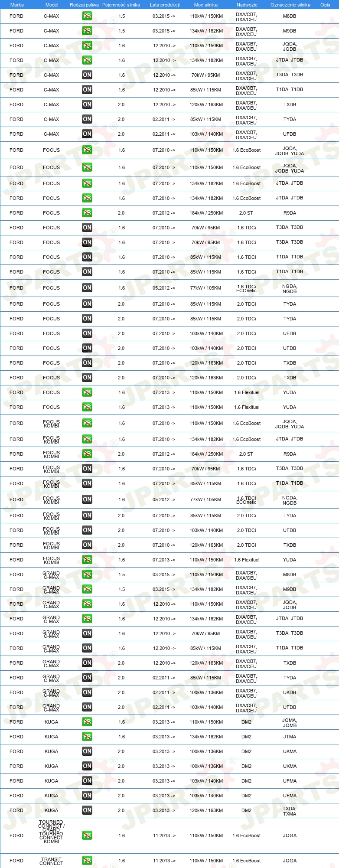This screenshot has width=339, height=868.
Task: Click the PB fuel icon in the GRAND C-MAX JTDA row
Action: coord(87,619)
